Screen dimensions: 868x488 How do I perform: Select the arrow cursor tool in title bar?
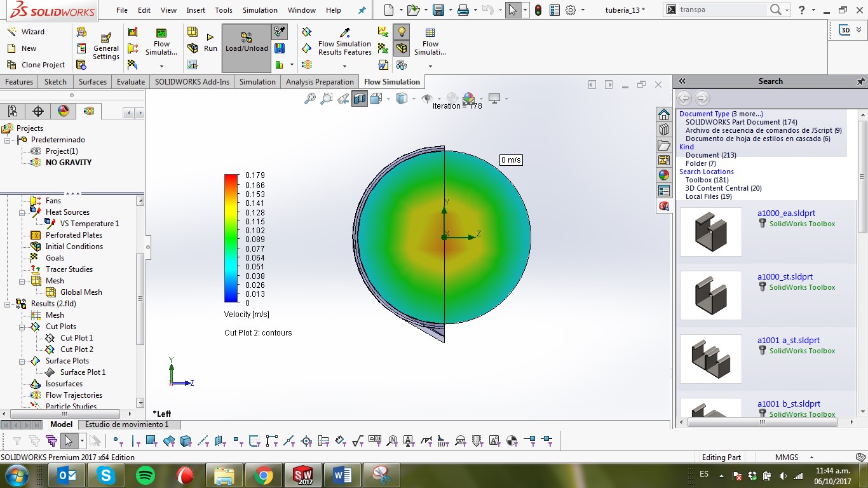tap(513, 10)
